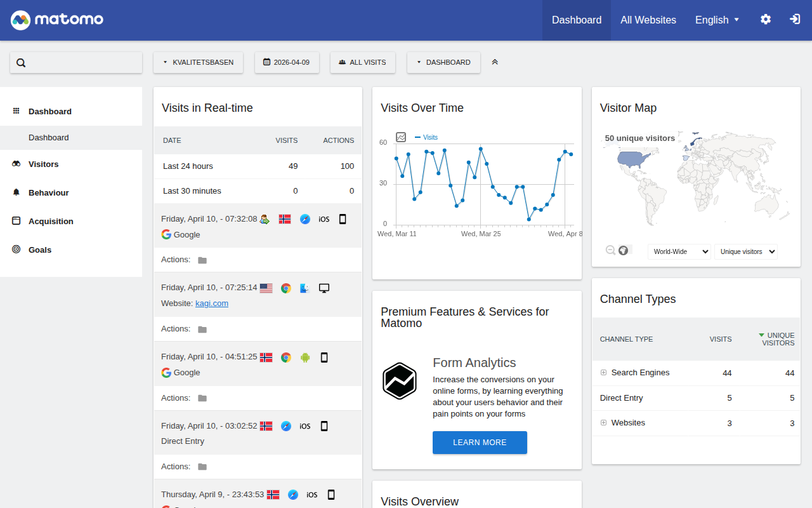This screenshot has width=812, height=508.
Task: Open the Unique visitors metric dropdown
Action: click(x=745, y=251)
